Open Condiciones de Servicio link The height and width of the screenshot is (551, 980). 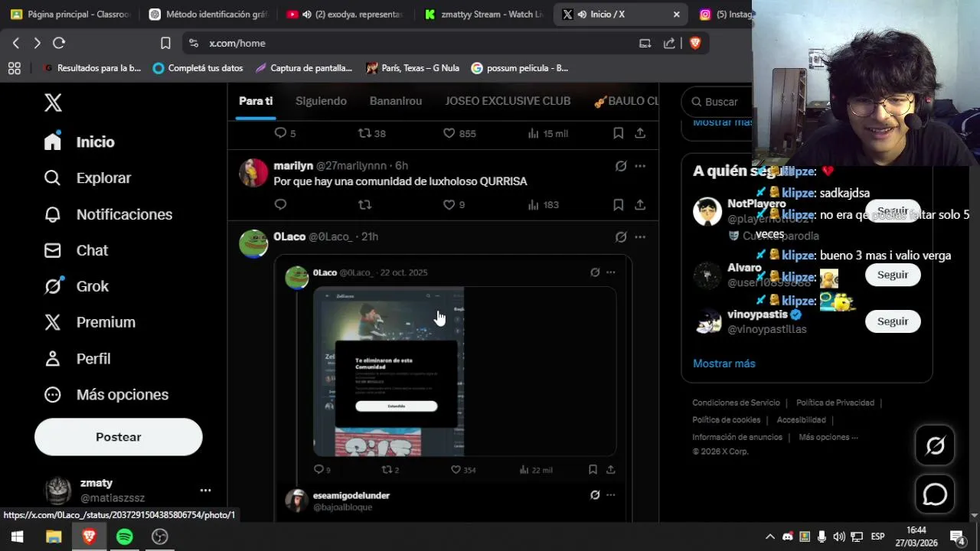pyautogui.click(x=736, y=403)
